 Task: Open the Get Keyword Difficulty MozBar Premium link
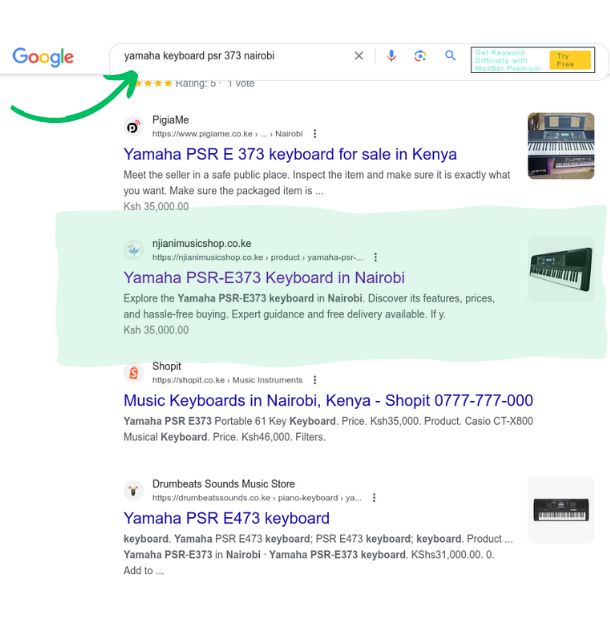pyautogui.click(x=509, y=60)
